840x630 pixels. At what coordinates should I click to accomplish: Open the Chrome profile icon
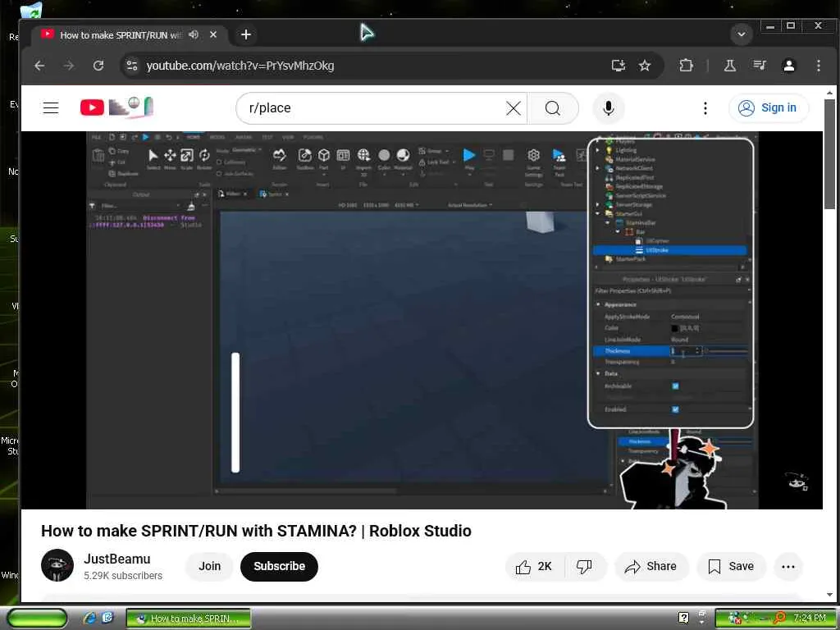pos(788,66)
